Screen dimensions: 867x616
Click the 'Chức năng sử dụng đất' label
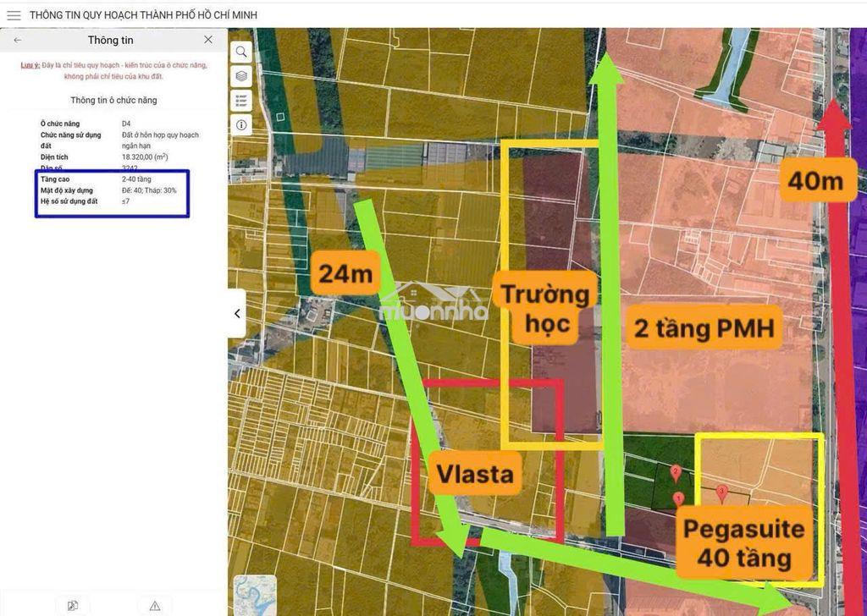point(71,140)
